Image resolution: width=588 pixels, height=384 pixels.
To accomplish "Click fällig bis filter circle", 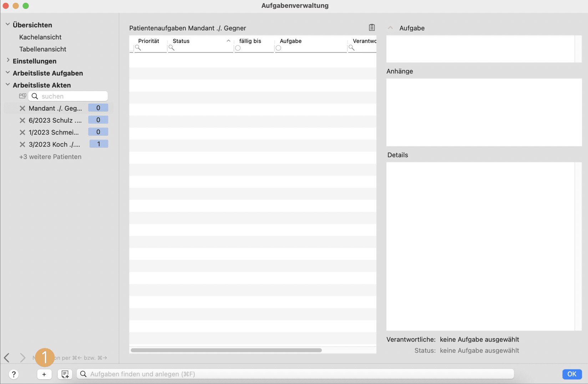I will 238,48.
